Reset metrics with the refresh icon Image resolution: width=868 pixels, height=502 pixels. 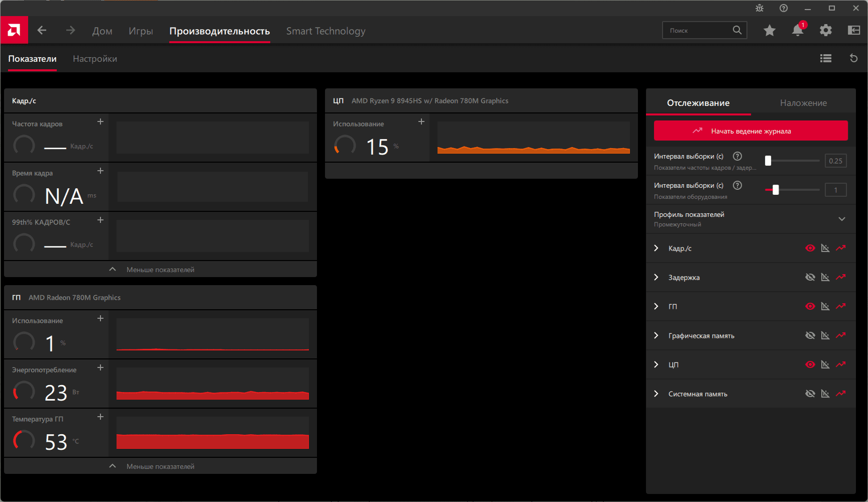(x=853, y=59)
